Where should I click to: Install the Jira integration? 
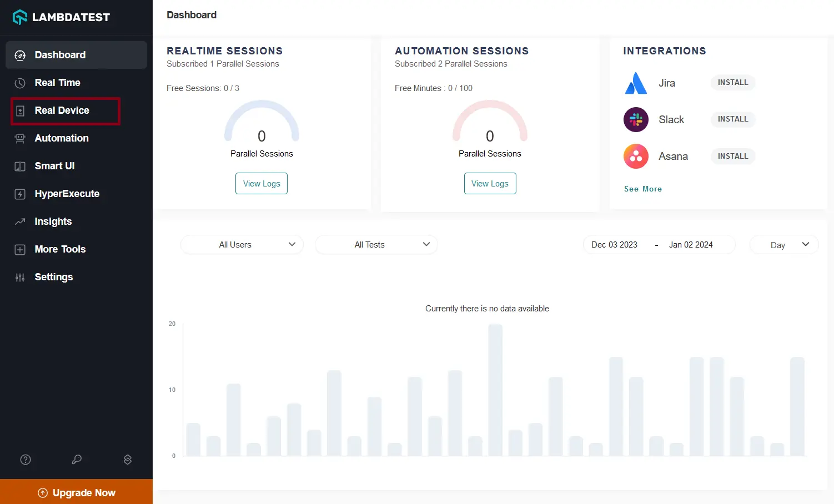[x=733, y=83]
